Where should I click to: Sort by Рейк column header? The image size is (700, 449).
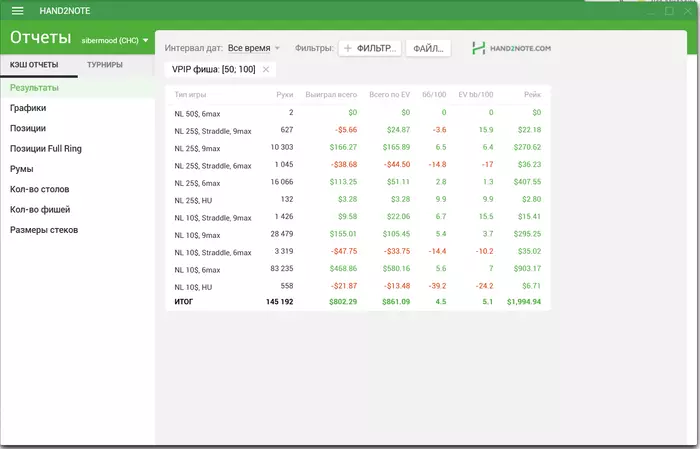(533, 95)
